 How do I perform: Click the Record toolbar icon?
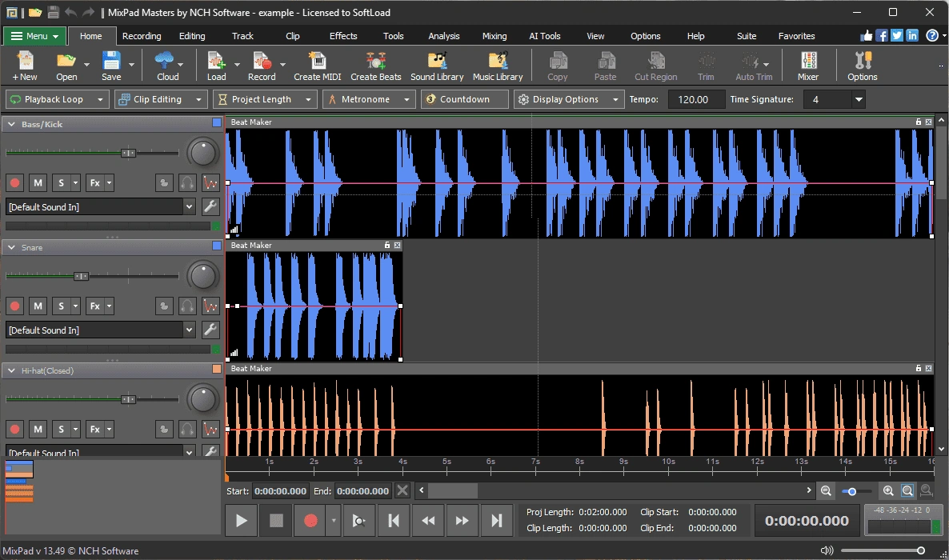[x=262, y=66]
